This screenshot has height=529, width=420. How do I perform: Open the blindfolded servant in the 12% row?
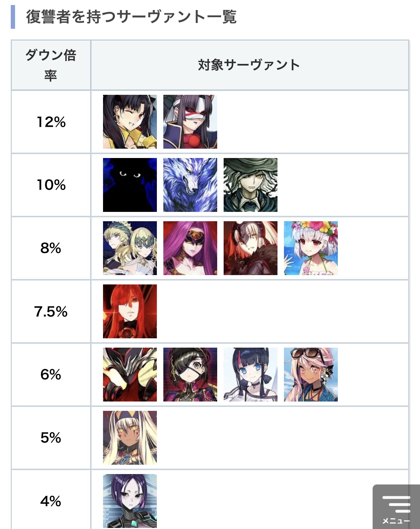(190, 122)
